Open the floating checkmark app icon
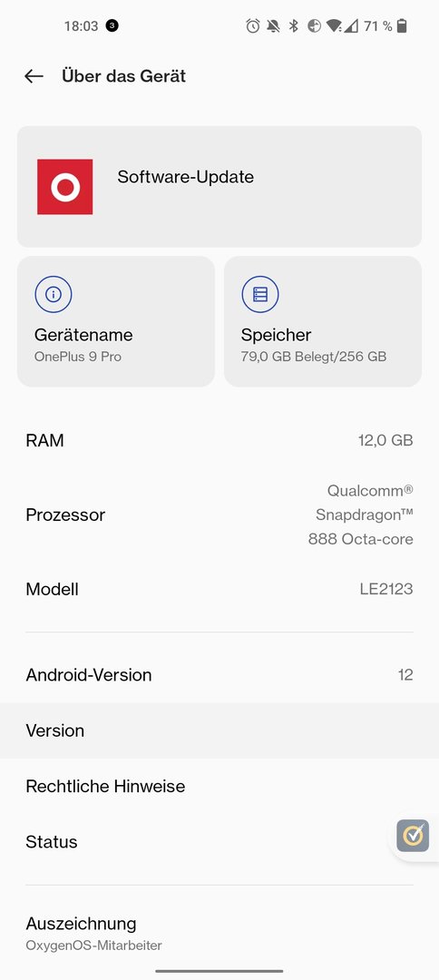The height and width of the screenshot is (980, 439). click(413, 835)
